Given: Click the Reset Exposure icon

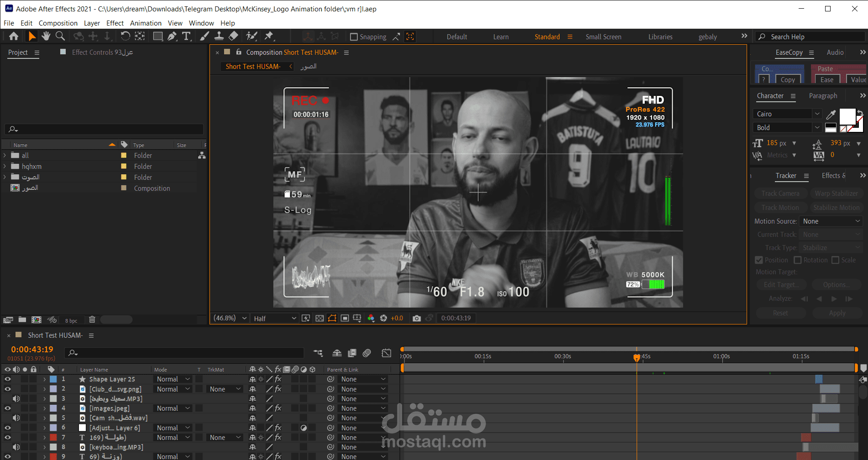Looking at the screenshot, I should tap(383, 318).
